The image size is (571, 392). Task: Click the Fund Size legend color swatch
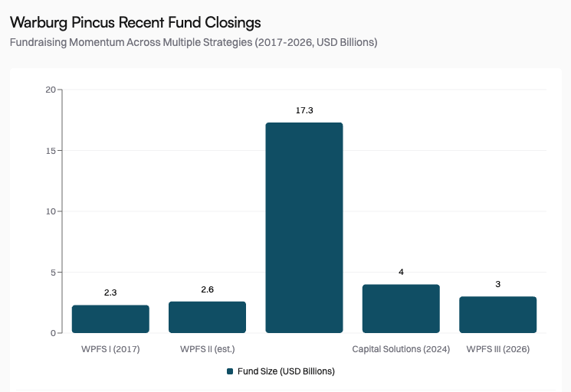point(230,371)
